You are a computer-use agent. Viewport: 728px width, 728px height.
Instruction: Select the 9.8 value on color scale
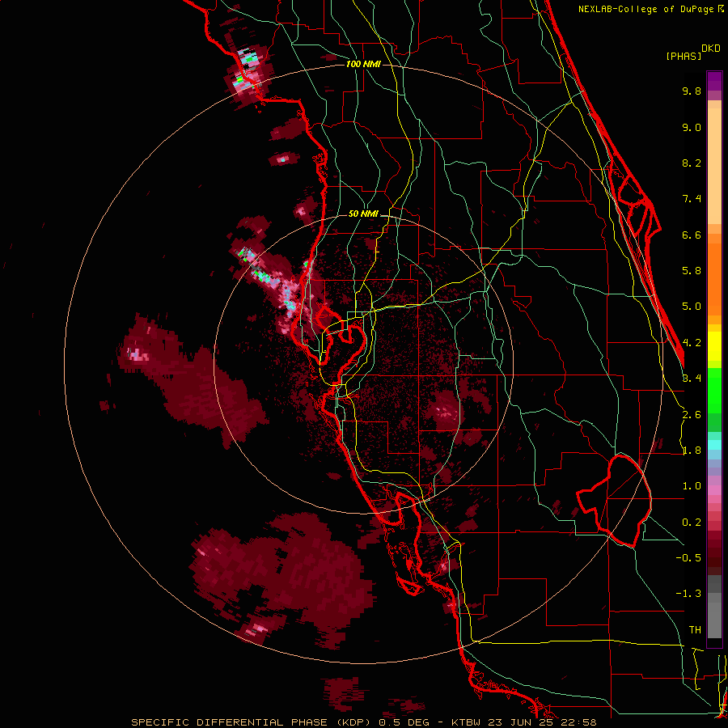[x=692, y=91]
